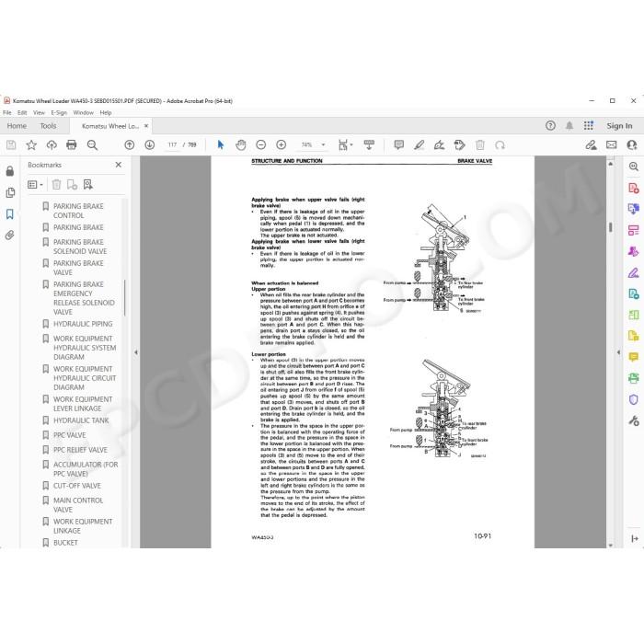Screen dimensions: 644x644
Task: Open the find text magnifier
Action: pos(92,145)
